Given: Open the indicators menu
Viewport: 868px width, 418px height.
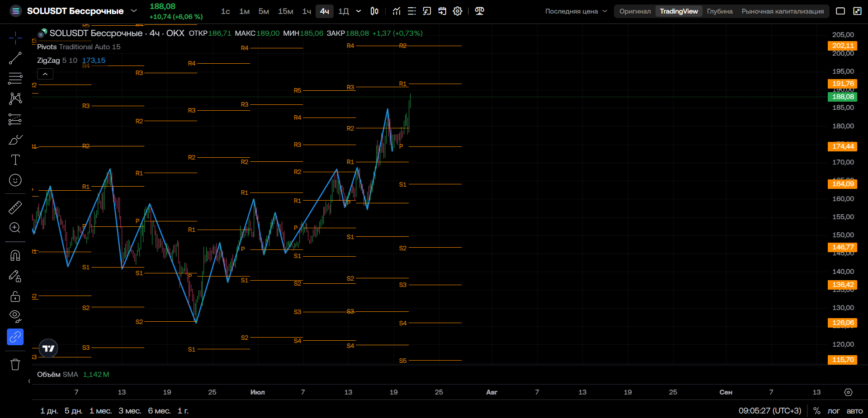Looking at the screenshot, I should pyautogui.click(x=396, y=11).
